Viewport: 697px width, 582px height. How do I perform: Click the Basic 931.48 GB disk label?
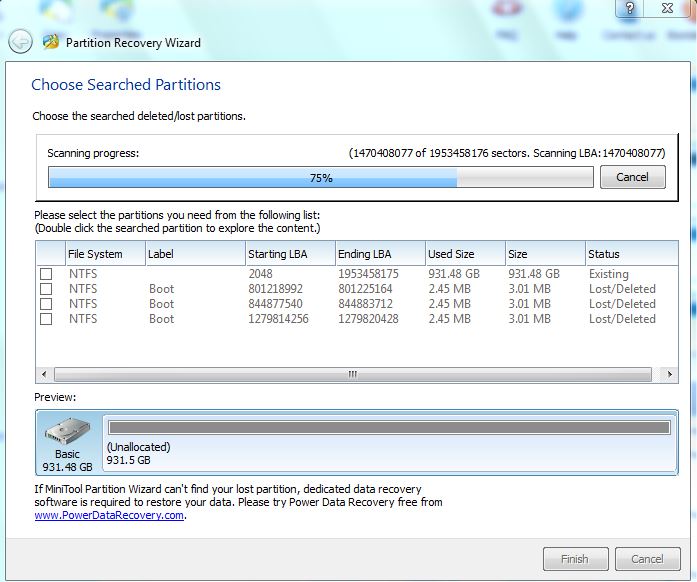tap(67, 461)
